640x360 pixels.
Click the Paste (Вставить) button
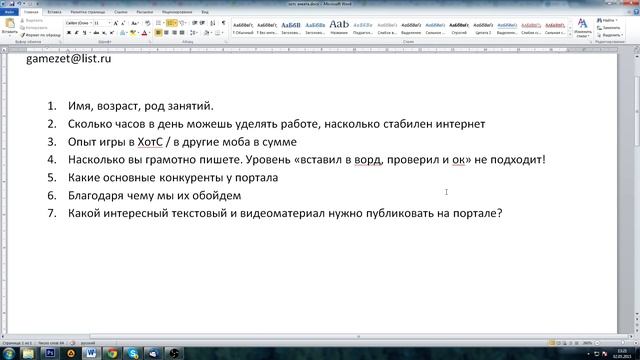click(x=9, y=27)
